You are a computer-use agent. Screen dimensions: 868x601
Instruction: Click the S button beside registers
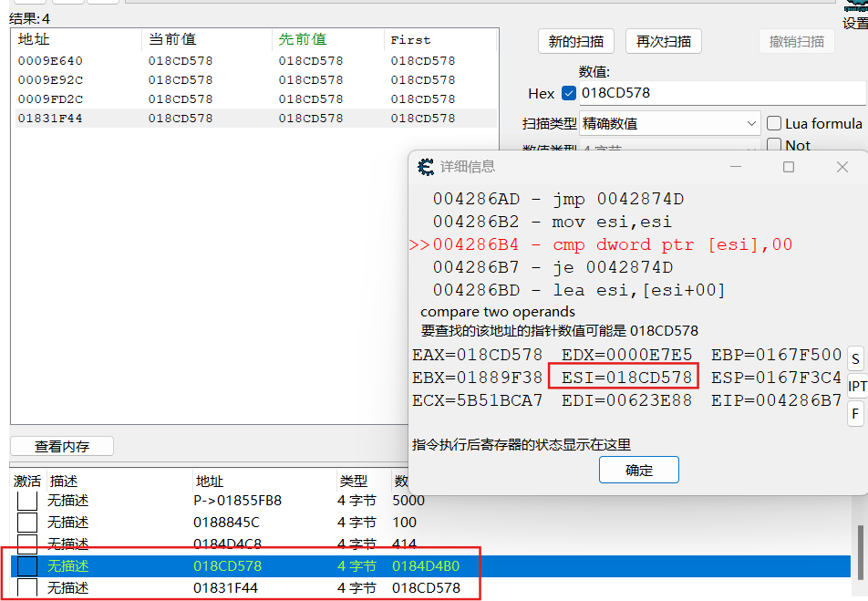(x=855, y=357)
